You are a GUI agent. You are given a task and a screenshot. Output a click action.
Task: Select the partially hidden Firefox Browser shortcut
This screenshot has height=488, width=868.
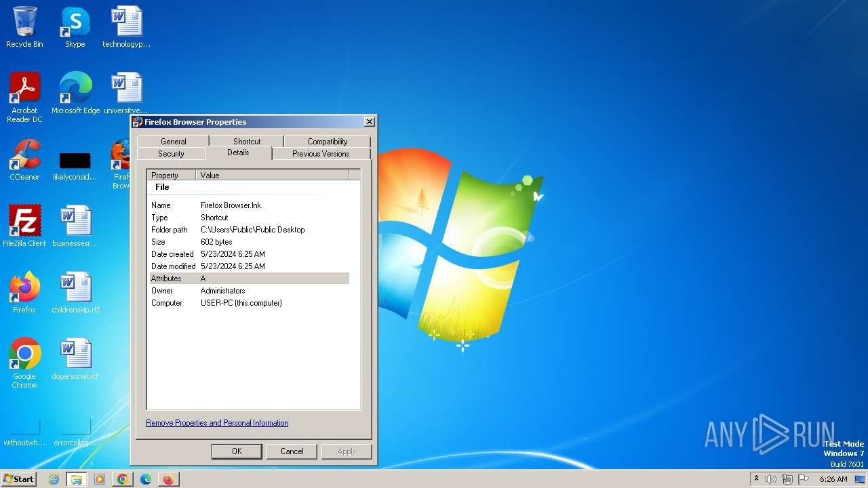tap(121, 164)
